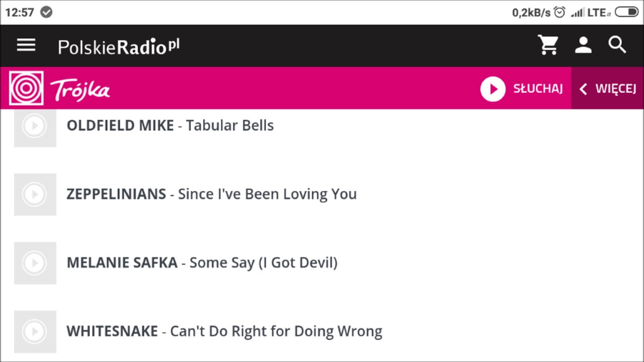Open the hamburger navigation menu
Image resolution: width=644 pixels, height=362 pixels.
pyautogui.click(x=26, y=45)
